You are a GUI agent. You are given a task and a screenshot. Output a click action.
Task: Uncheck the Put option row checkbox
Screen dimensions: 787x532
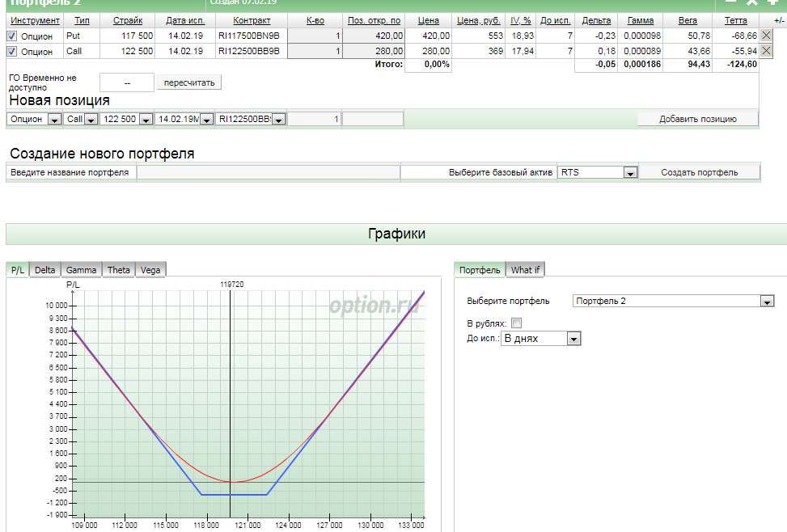pyautogui.click(x=11, y=36)
